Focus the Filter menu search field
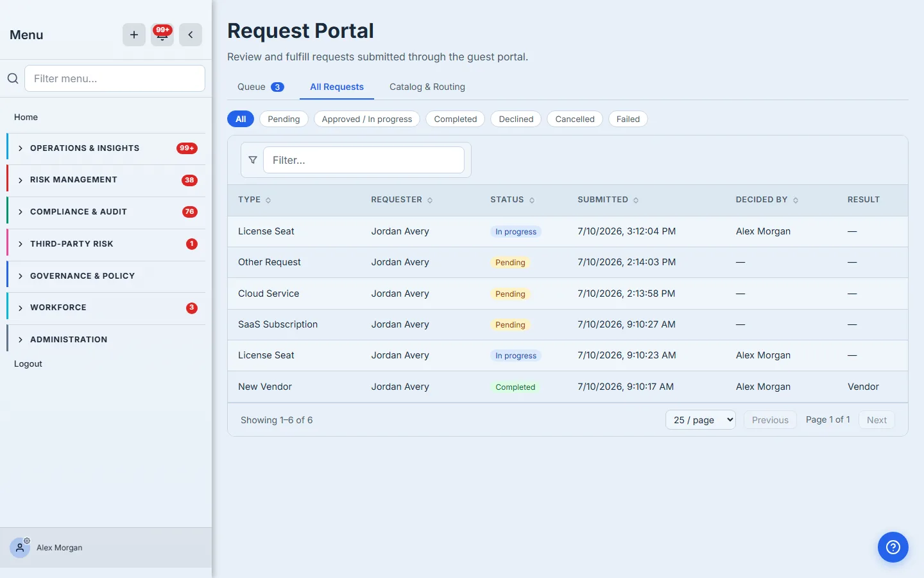The height and width of the screenshot is (578, 924). [x=115, y=78]
